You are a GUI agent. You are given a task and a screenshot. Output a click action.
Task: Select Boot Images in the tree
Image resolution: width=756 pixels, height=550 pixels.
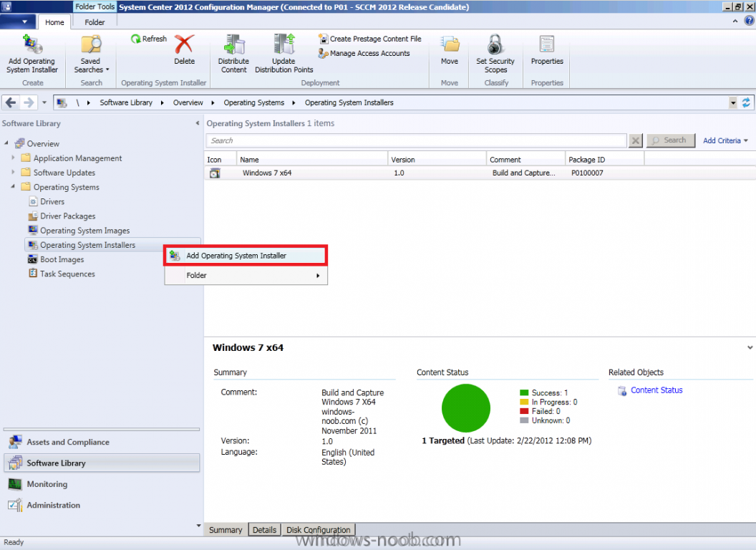point(56,259)
